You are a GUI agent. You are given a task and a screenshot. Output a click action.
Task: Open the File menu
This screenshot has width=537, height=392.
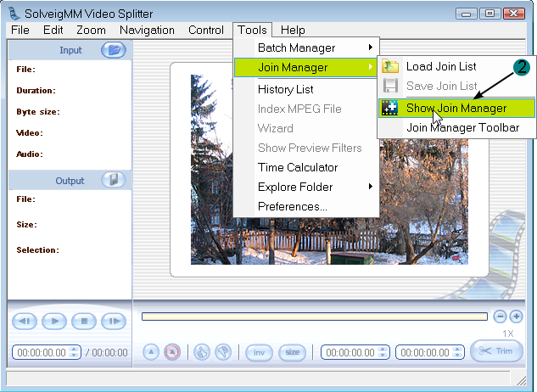pos(20,31)
